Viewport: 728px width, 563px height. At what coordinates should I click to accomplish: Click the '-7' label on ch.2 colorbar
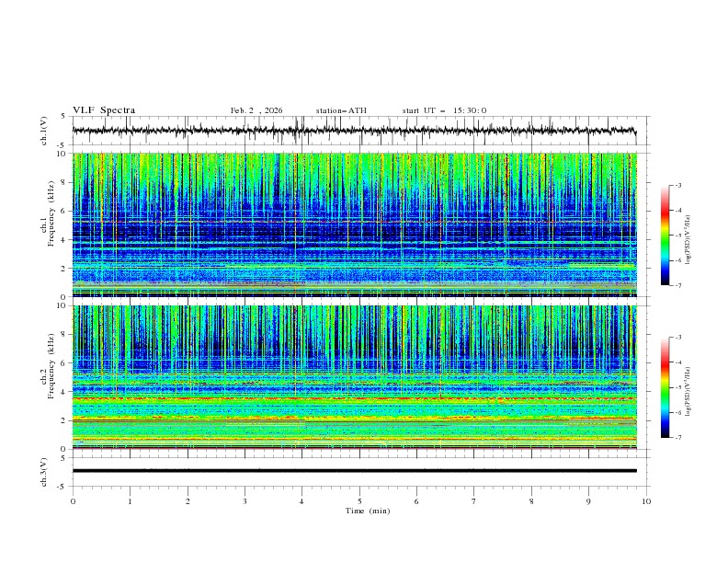click(x=678, y=438)
